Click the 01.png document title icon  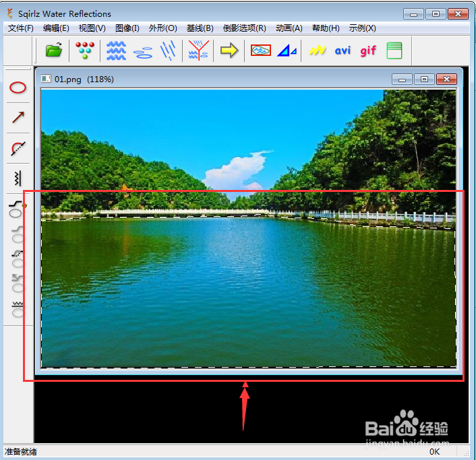click(x=46, y=79)
